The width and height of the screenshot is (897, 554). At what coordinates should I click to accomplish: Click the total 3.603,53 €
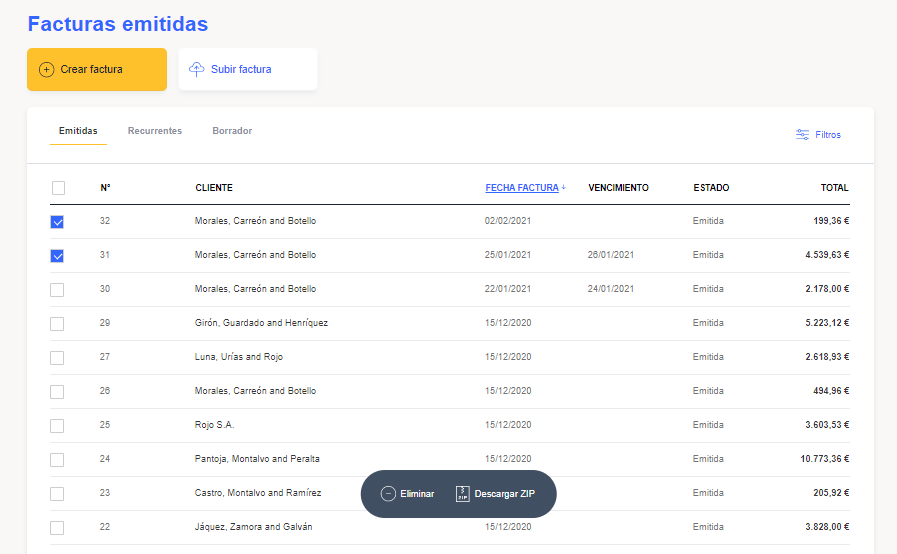pyautogui.click(x=827, y=425)
